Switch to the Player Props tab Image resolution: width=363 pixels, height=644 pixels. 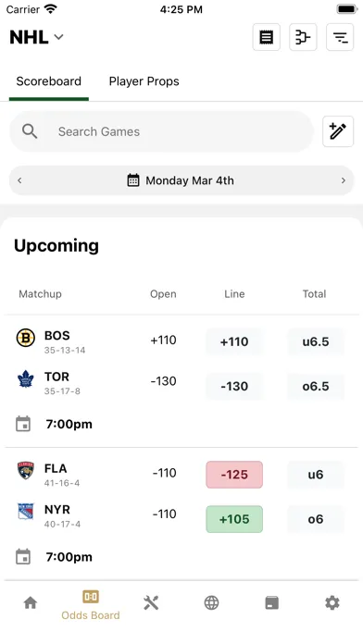point(144,81)
